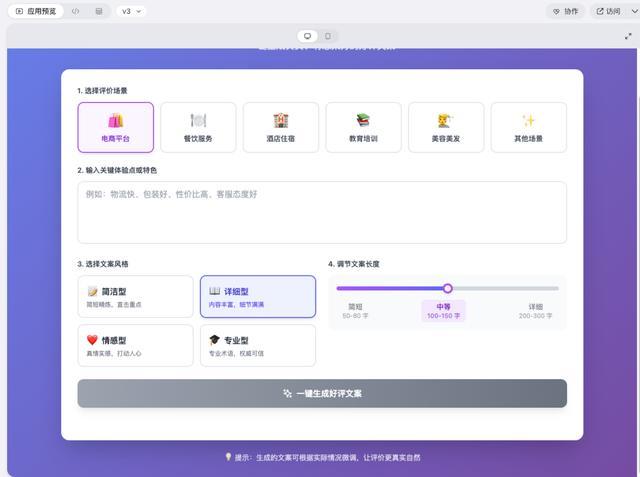Click the 4. 调节文案长度 label
The width and height of the screenshot is (640, 477).
coord(354,264)
